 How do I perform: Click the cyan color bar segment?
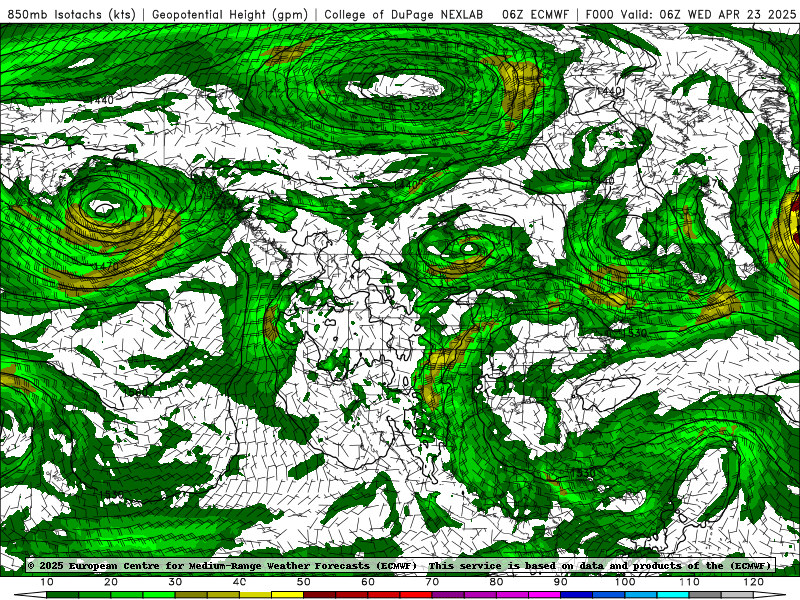pyautogui.click(x=673, y=595)
